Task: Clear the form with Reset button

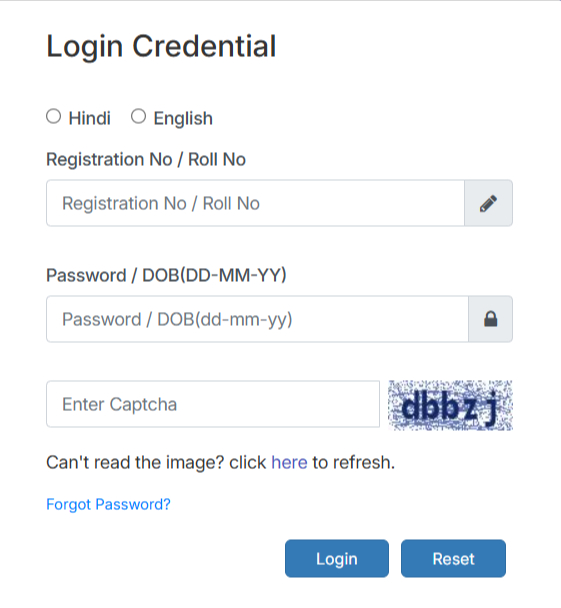Action: coord(454,558)
